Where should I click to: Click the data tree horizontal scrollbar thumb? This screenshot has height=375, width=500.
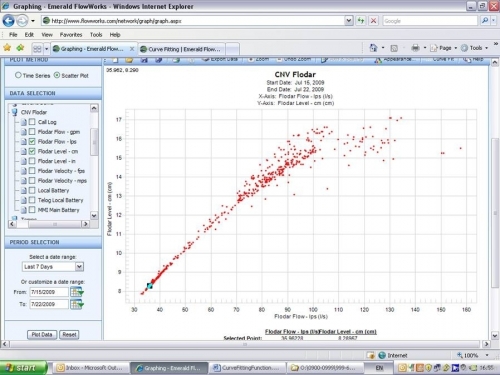click(x=55, y=224)
